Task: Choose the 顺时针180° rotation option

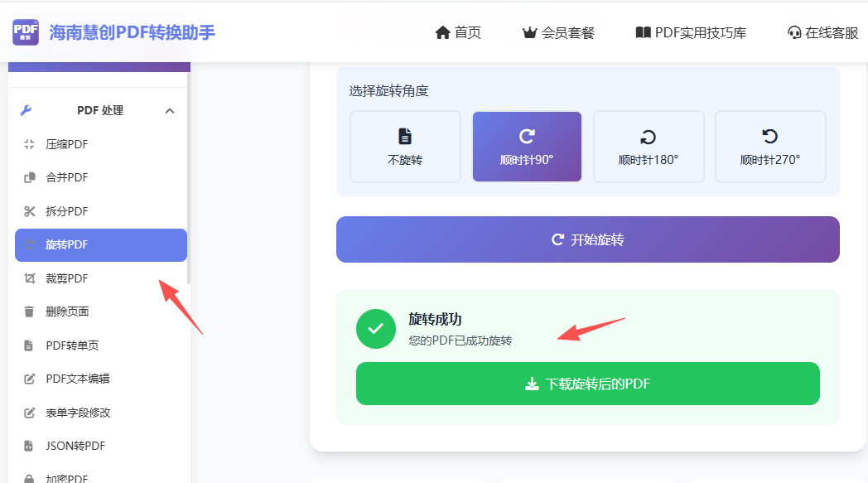Action: pyautogui.click(x=649, y=147)
